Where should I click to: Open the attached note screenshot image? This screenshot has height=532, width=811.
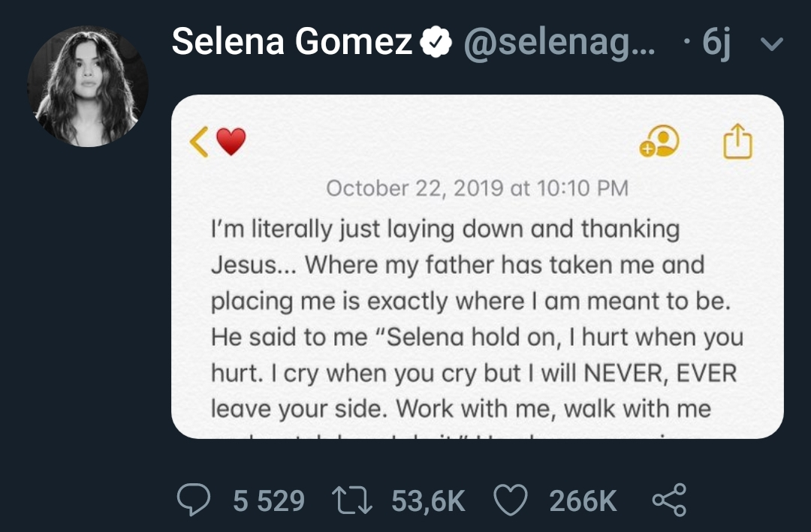(x=478, y=267)
